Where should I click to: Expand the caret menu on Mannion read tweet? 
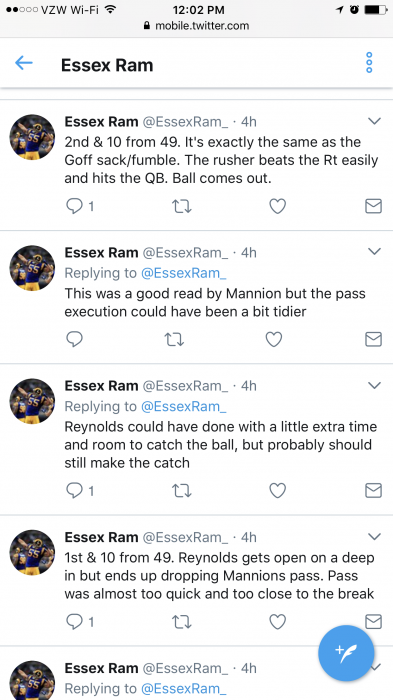(374, 252)
